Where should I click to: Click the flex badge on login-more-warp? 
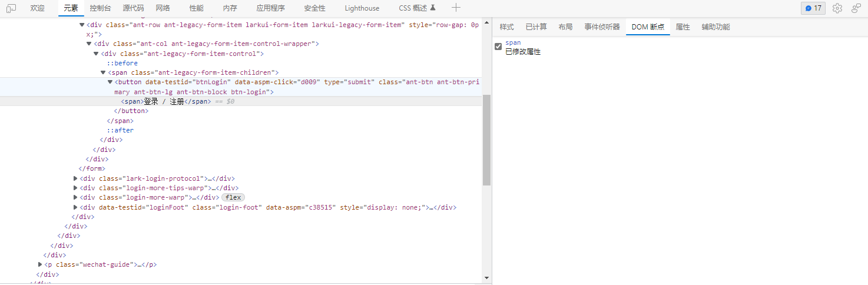(x=233, y=197)
